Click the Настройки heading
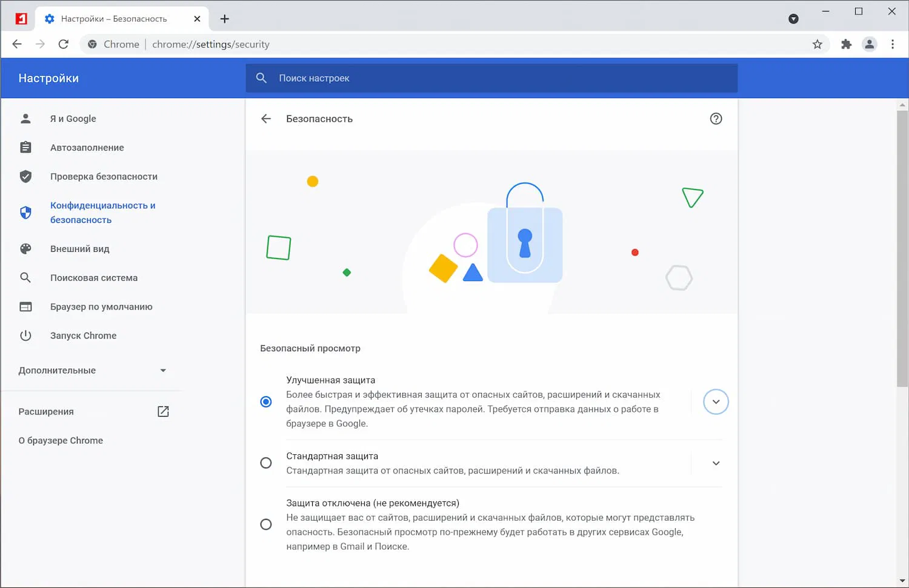The width and height of the screenshot is (909, 588). pyautogui.click(x=48, y=78)
